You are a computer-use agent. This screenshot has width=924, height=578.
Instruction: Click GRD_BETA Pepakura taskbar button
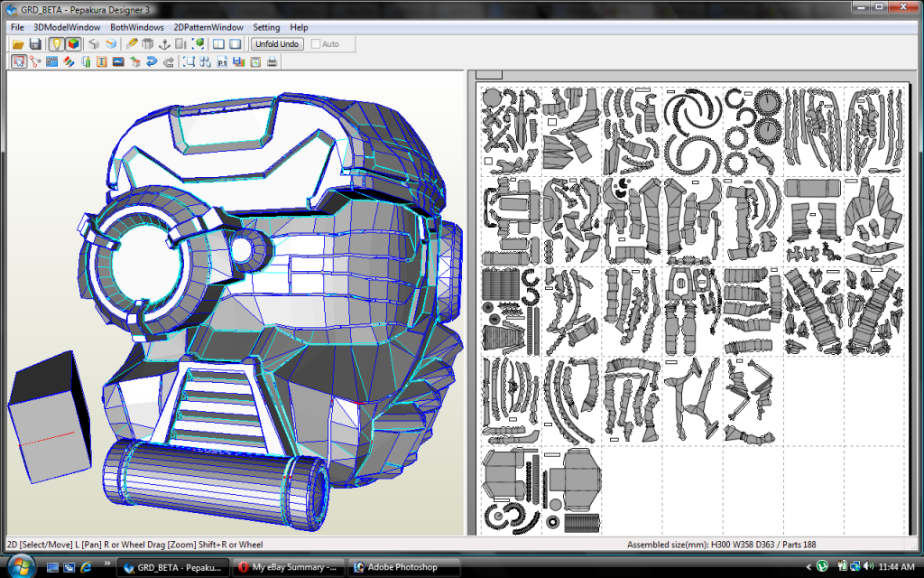pyautogui.click(x=172, y=567)
